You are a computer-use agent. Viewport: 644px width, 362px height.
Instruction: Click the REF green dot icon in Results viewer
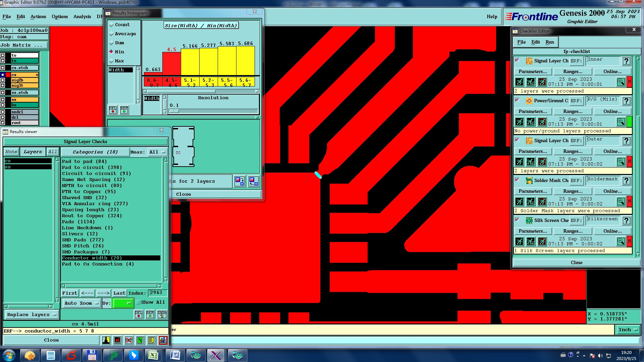click(x=150, y=314)
